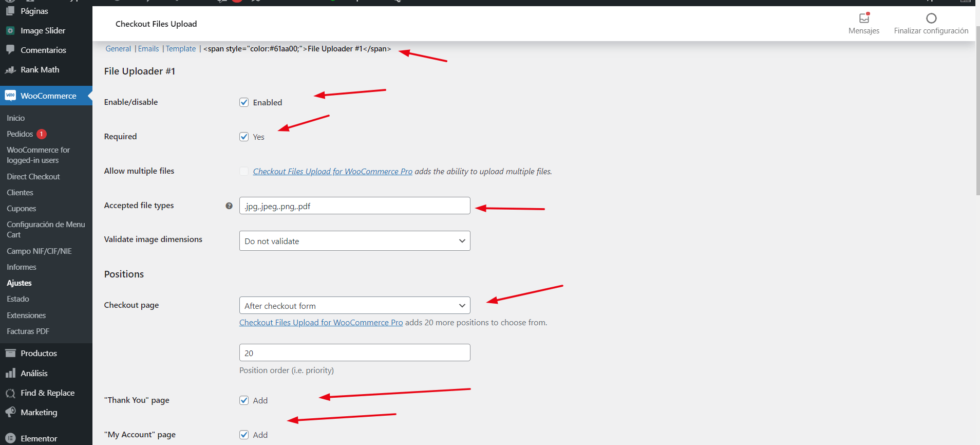The width and height of the screenshot is (980, 445).
Task: Click the red badge next to Pedidos
Action: [x=42, y=134]
